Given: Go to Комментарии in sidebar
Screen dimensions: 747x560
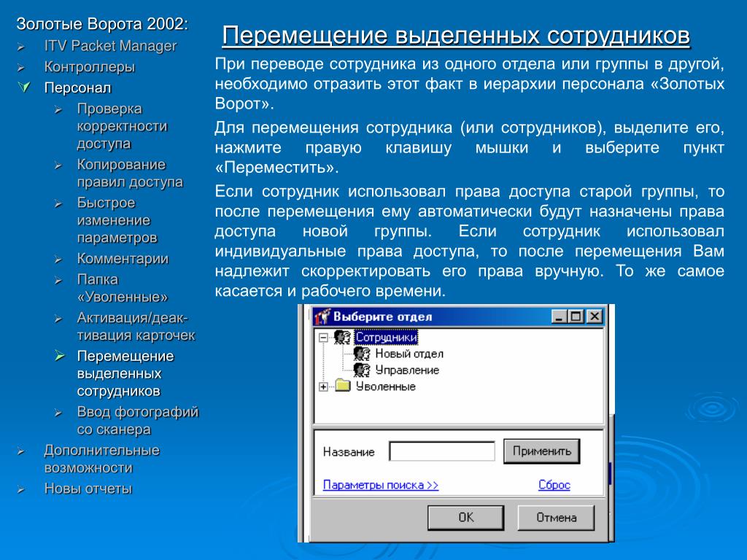Looking at the screenshot, I should (123, 259).
